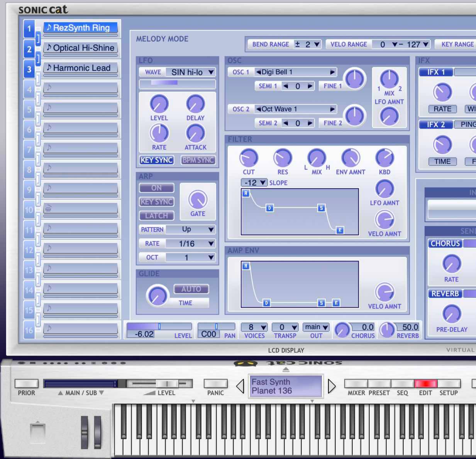Click the glide TIME knob
The width and height of the screenshot is (476, 459).
[157, 296]
